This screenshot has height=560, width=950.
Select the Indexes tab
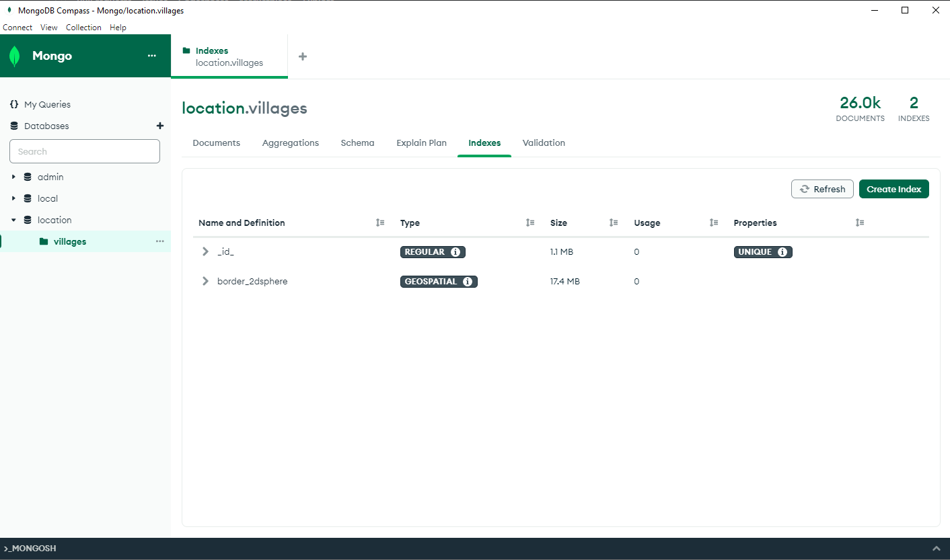pos(484,143)
